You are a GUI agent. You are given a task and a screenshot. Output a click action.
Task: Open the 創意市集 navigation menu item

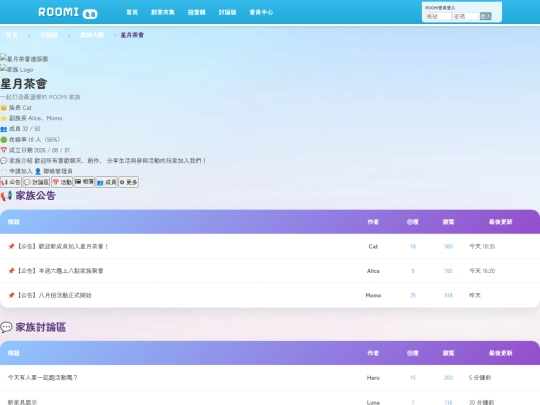[163, 12]
